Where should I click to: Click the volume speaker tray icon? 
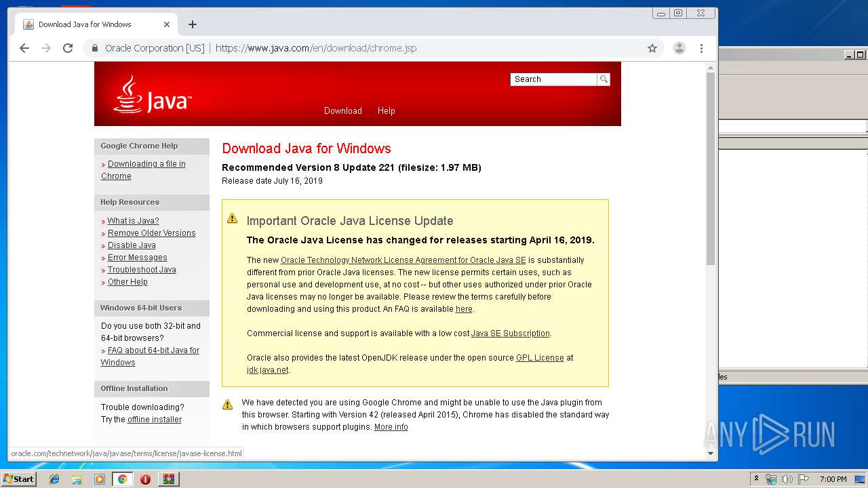coord(787,479)
